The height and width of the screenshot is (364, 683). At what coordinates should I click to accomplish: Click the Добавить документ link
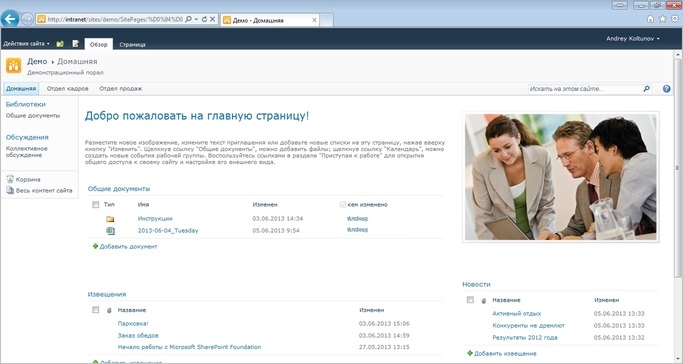pos(128,246)
